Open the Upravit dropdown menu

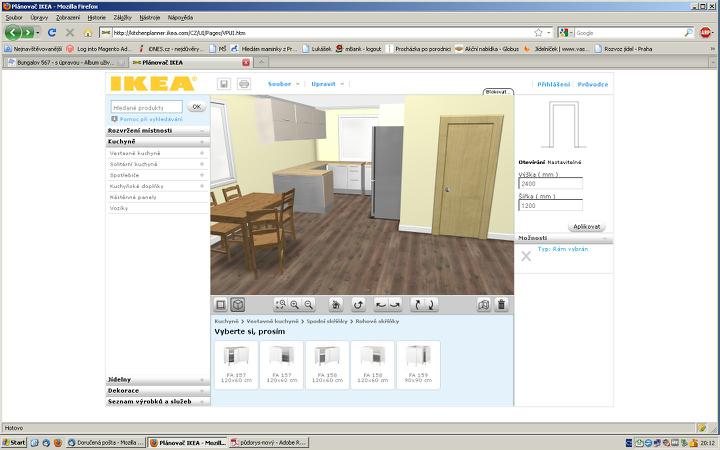[325, 84]
